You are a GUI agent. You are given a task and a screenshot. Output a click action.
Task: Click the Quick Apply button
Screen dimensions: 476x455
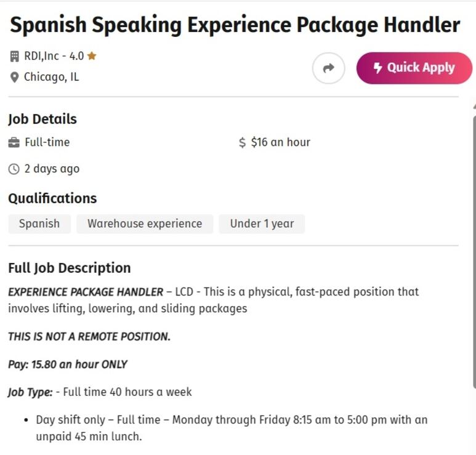click(414, 68)
